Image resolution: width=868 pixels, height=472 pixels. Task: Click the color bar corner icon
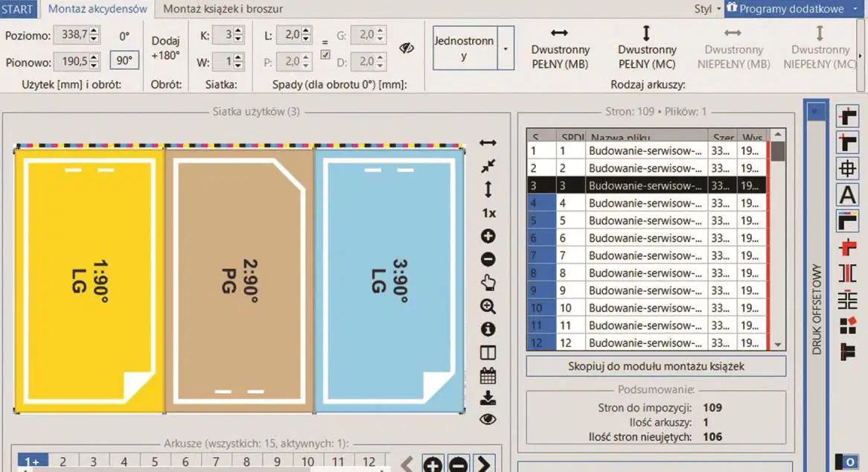tap(847, 221)
